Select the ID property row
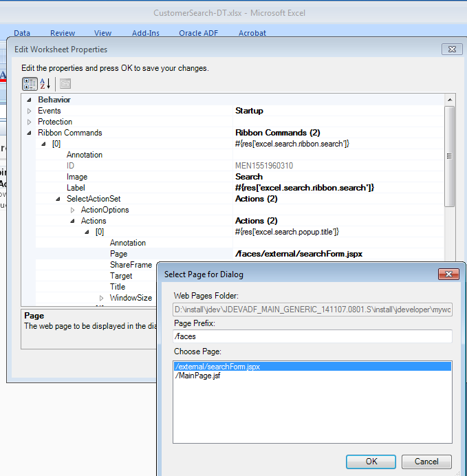467x476 pixels. pos(240,166)
